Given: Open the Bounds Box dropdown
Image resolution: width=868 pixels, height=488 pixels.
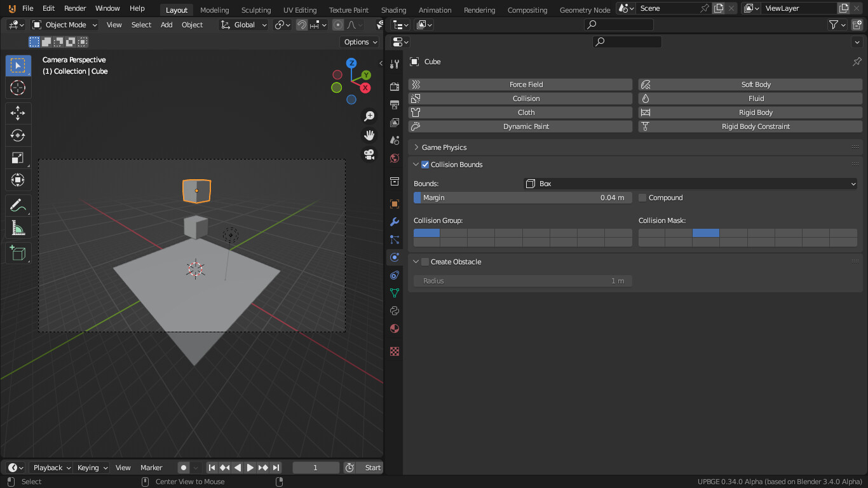Looking at the screenshot, I should [x=691, y=184].
